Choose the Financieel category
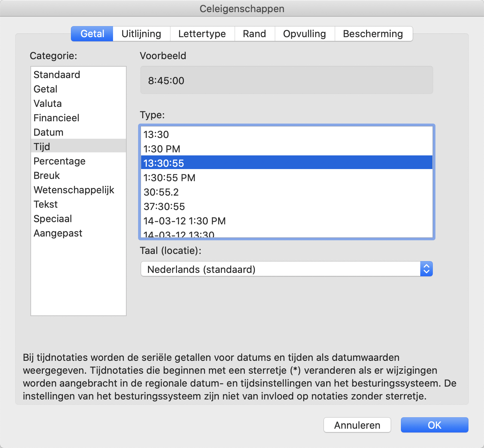Screen dimensions: 484x448 click(79, 118)
